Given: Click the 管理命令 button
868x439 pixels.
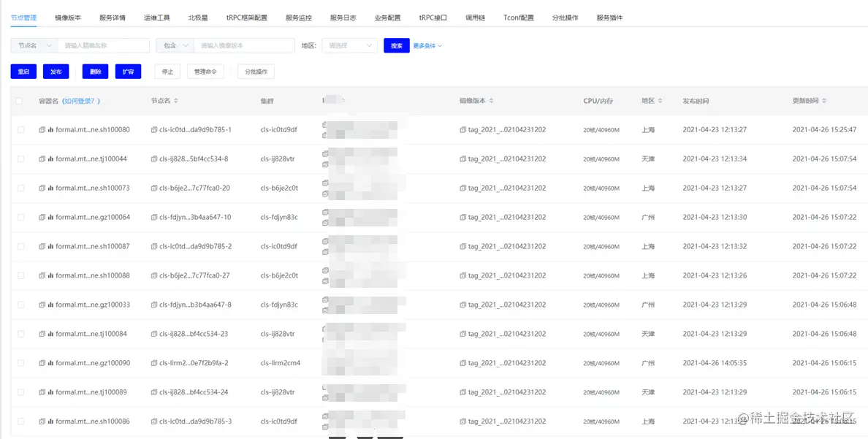Looking at the screenshot, I should click(205, 72).
